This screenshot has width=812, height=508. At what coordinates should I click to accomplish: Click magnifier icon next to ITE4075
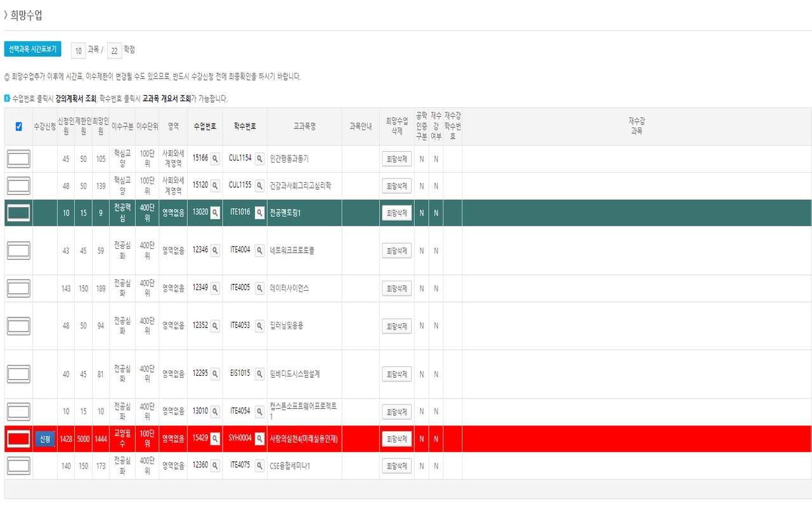click(x=259, y=466)
